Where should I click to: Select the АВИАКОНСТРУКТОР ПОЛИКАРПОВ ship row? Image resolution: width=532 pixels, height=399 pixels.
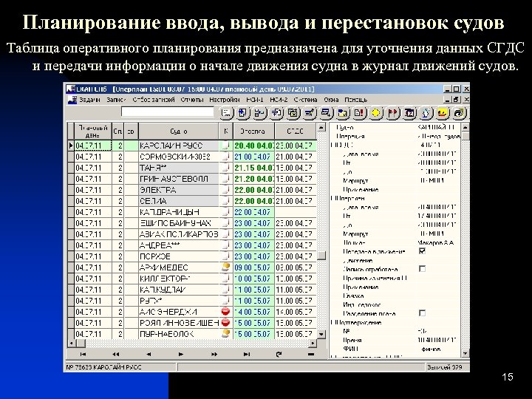pyautogui.click(x=192, y=234)
